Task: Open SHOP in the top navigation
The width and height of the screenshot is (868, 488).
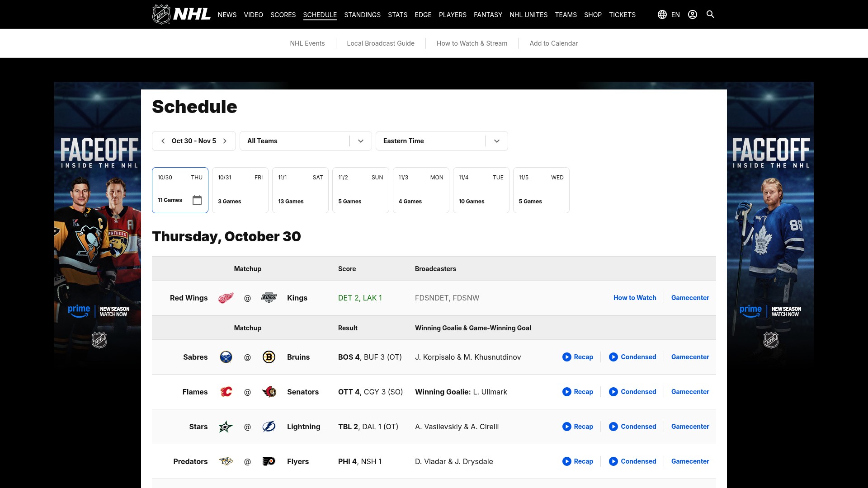Action: pyautogui.click(x=593, y=15)
